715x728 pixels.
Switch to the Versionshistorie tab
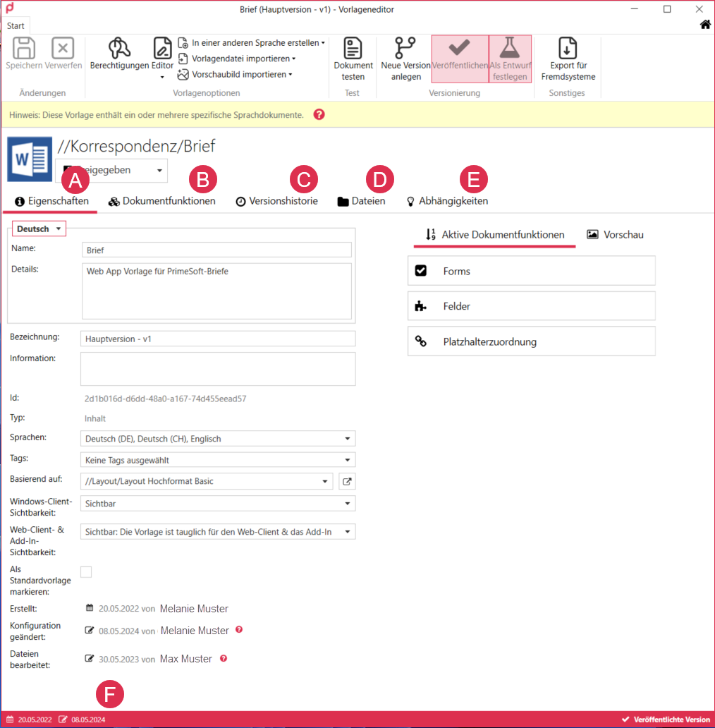point(277,201)
